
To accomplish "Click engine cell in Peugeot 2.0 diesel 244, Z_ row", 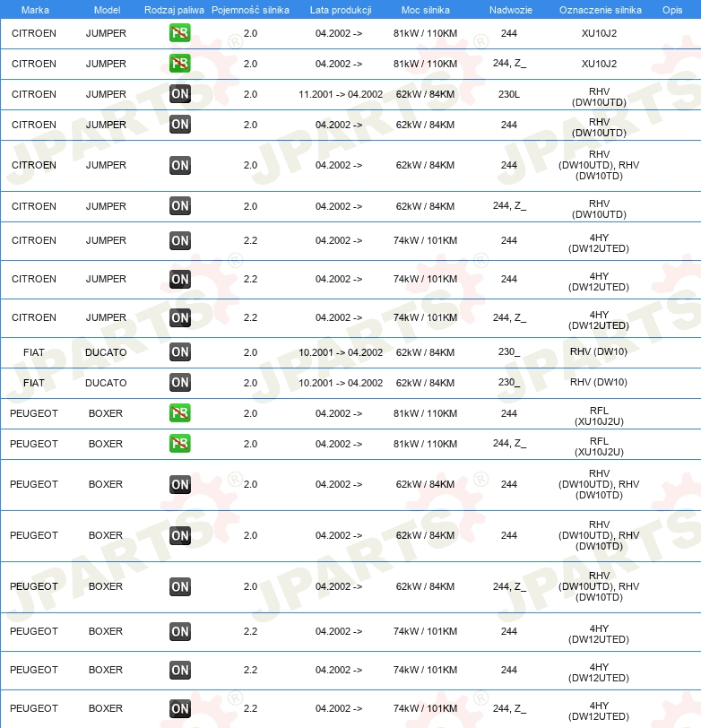I will [x=599, y=586].
